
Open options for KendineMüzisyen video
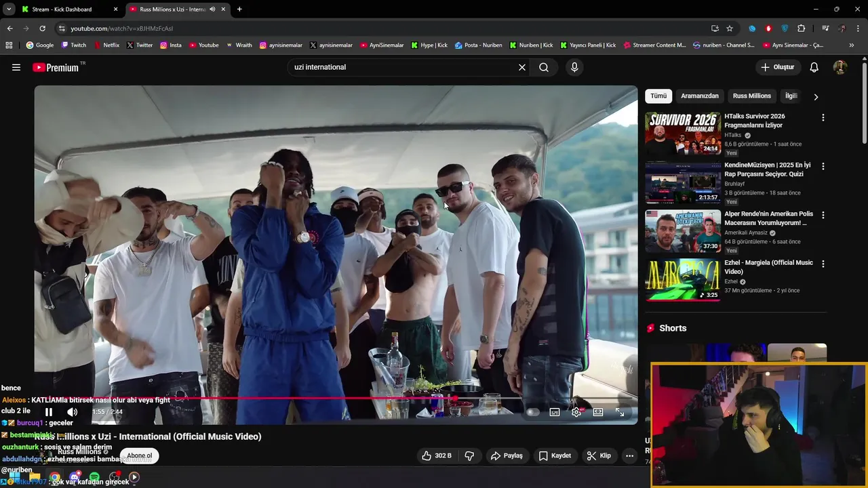click(823, 166)
